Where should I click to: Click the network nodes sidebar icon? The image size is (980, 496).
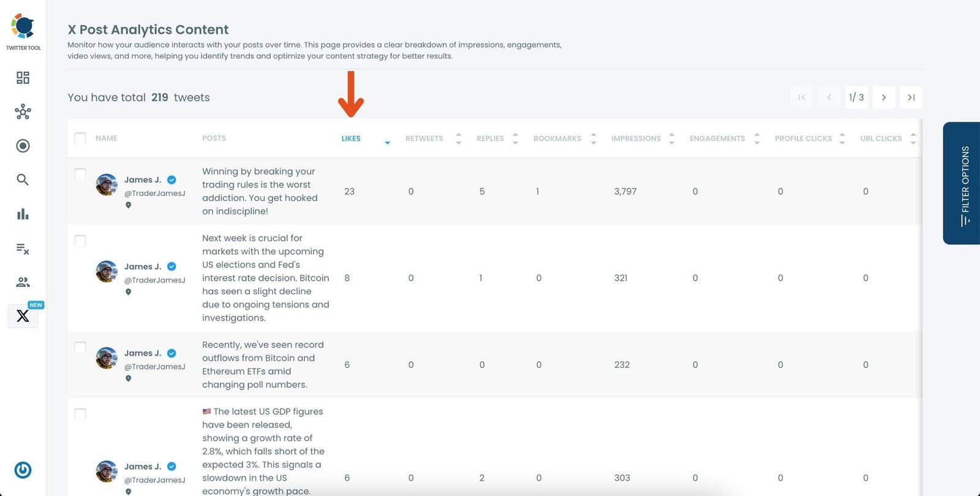tap(23, 112)
